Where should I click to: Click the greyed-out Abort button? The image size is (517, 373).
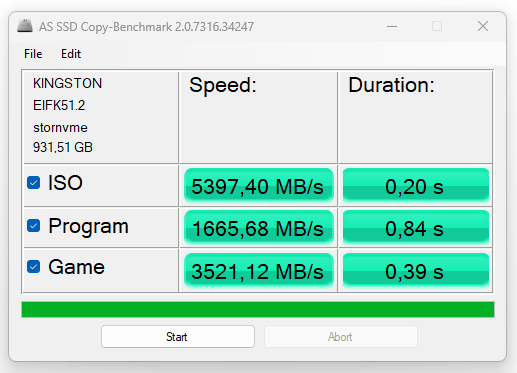(x=341, y=337)
